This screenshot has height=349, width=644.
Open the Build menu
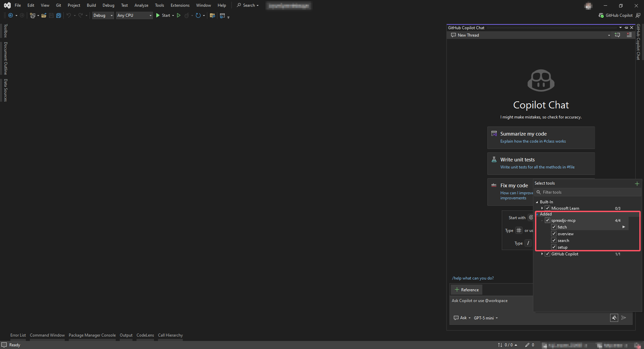tap(91, 5)
